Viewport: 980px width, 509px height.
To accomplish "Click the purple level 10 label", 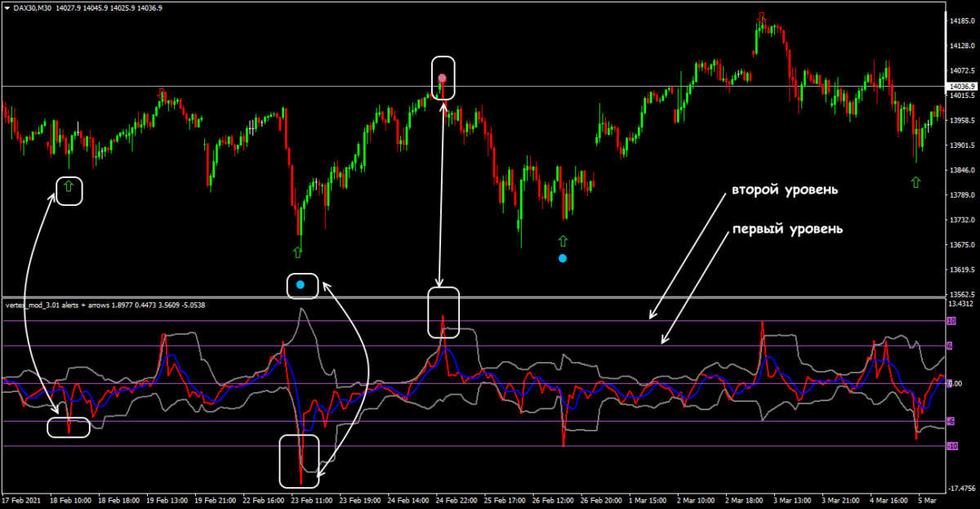I will coord(951,321).
